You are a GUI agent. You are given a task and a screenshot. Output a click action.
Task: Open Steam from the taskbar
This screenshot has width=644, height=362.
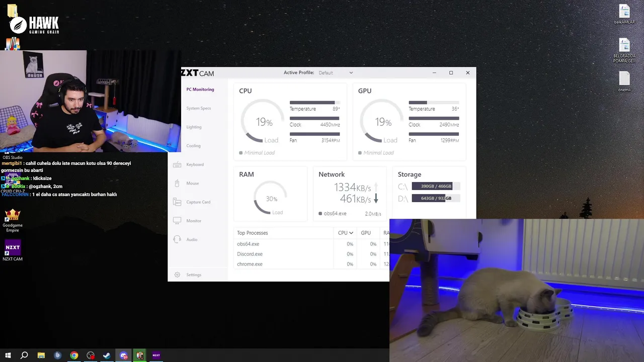point(107,355)
